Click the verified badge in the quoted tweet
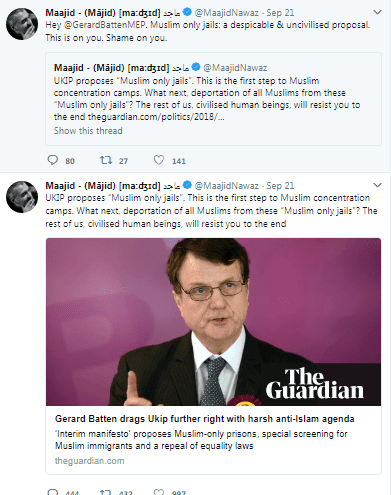Screen dimensions: 391x495 pos(196,67)
